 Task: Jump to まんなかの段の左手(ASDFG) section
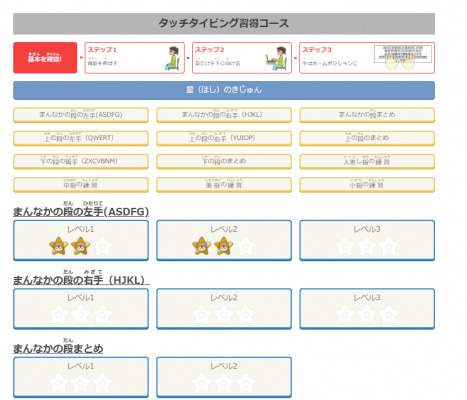click(x=81, y=115)
